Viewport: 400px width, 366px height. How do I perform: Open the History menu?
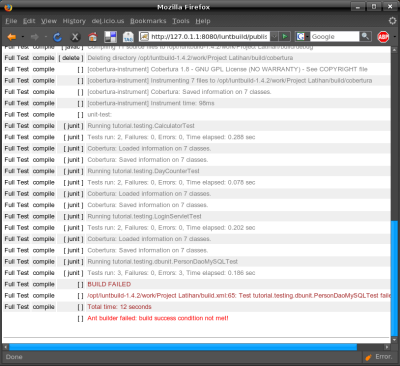click(74, 21)
